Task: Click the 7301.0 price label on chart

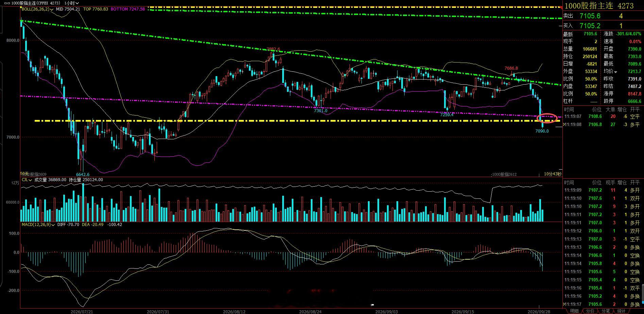Action: (321, 111)
